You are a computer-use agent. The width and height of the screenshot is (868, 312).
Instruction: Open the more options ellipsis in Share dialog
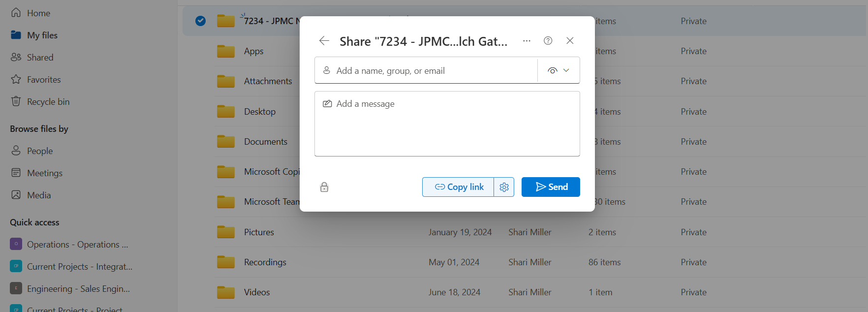click(527, 41)
